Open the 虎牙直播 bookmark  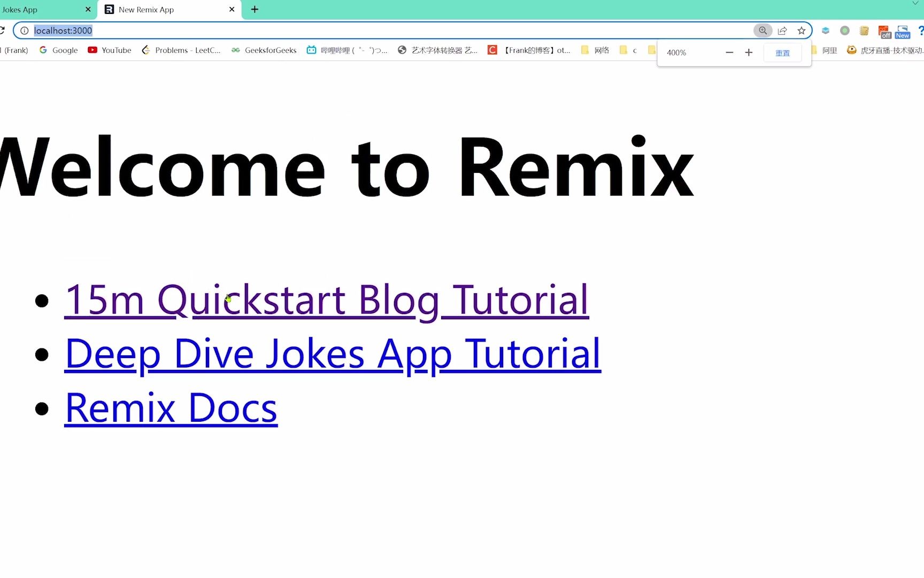(885, 50)
